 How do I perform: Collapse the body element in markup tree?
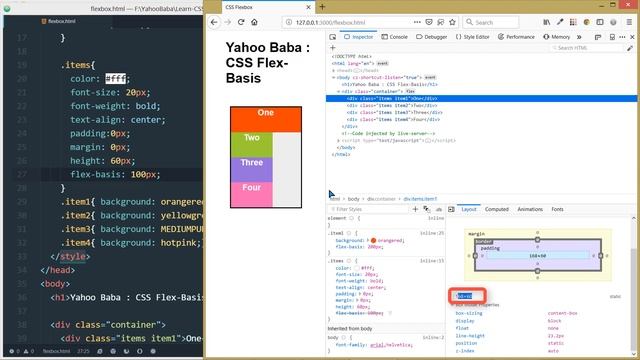click(333, 78)
